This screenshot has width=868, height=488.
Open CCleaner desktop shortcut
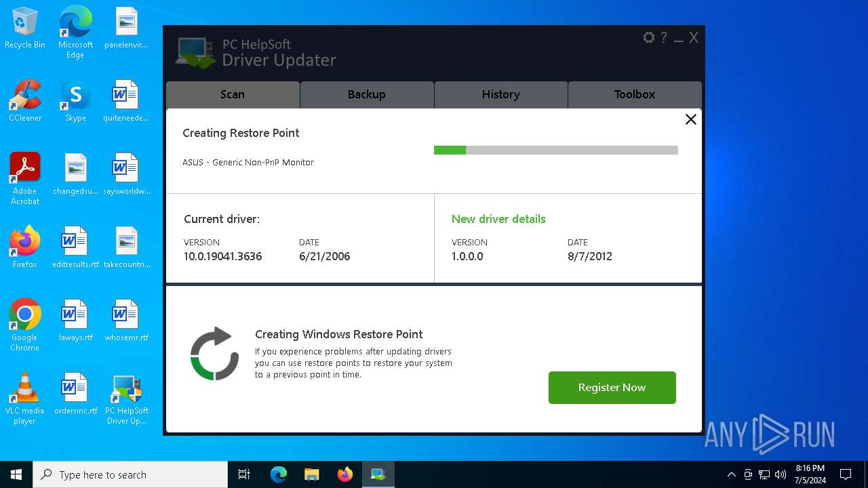25,102
